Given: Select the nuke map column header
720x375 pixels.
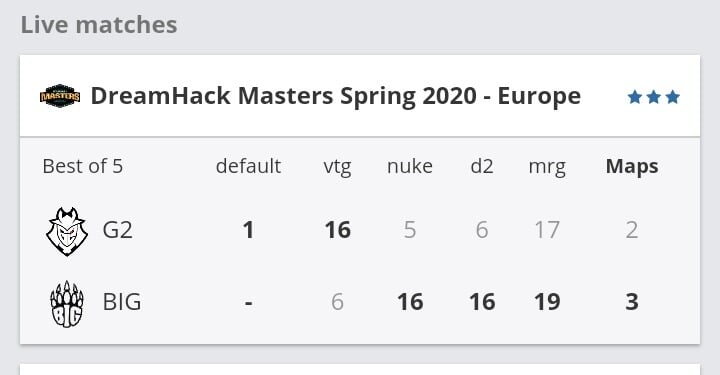Looking at the screenshot, I should pyautogui.click(x=410, y=166).
